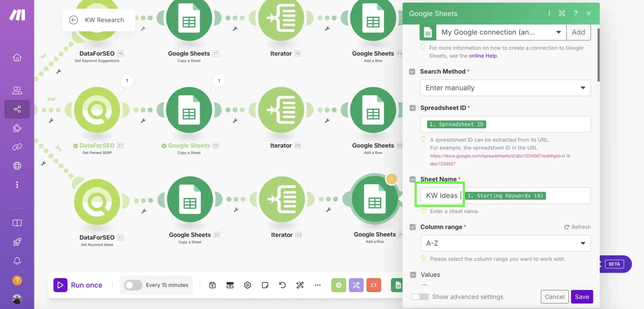Screen dimensions: 644x309
Task: Click the Add connection button
Action: 578,32
